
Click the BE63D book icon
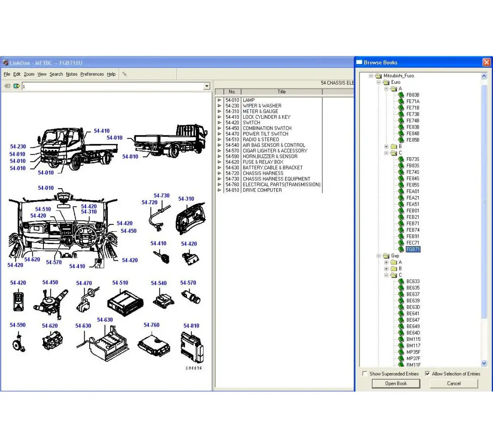pyautogui.click(x=401, y=307)
